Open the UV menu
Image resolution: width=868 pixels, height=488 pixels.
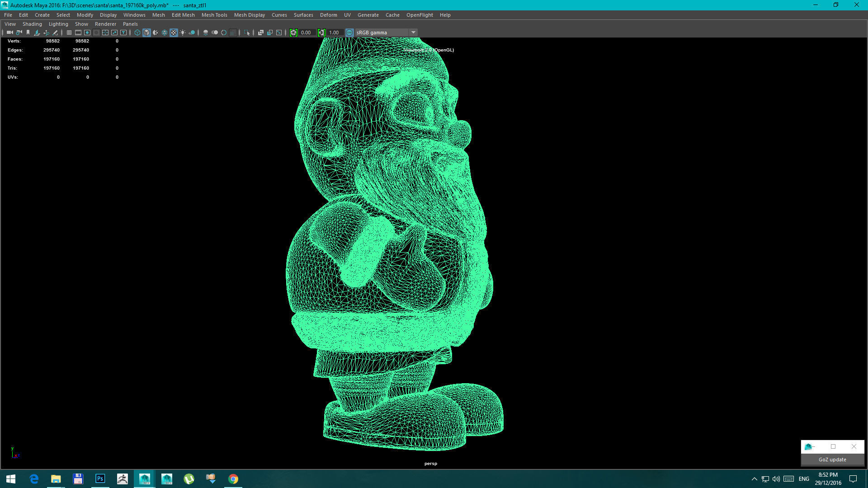347,15
